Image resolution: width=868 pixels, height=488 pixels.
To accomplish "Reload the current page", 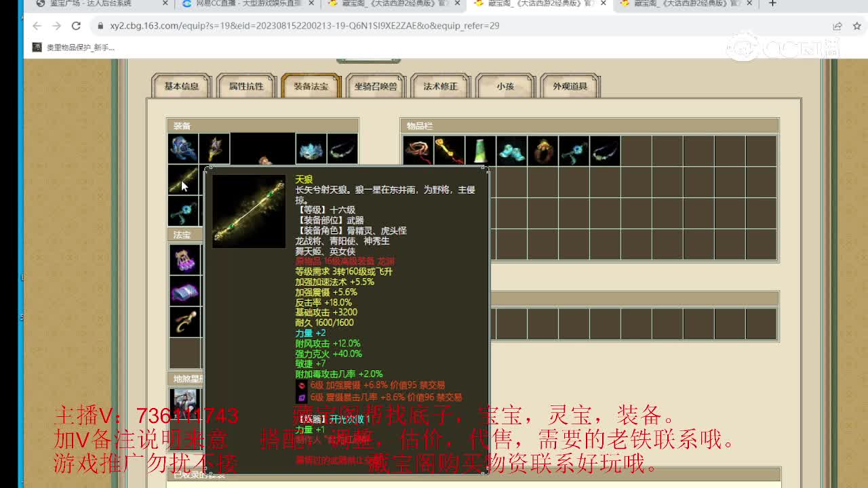I will tap(76, 26).
